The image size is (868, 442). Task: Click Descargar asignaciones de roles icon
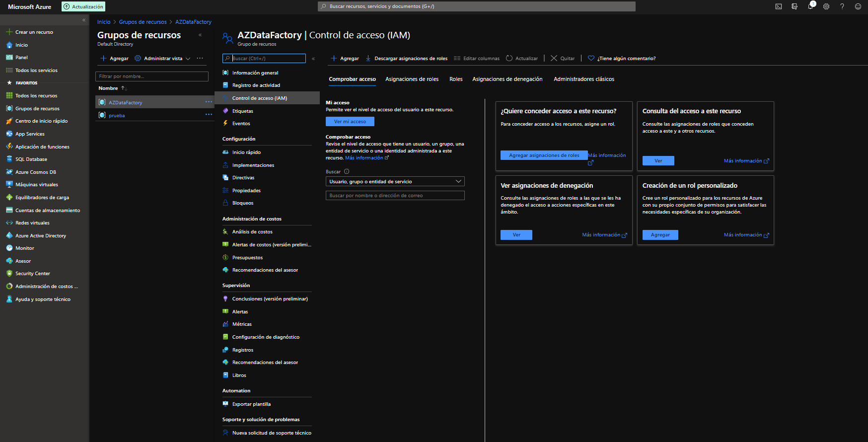pyautogui.click(x=368, y=58)
